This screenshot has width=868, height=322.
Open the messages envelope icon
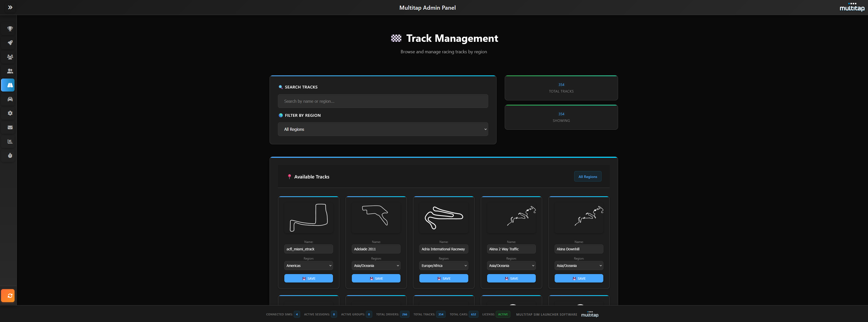[10, 127]
